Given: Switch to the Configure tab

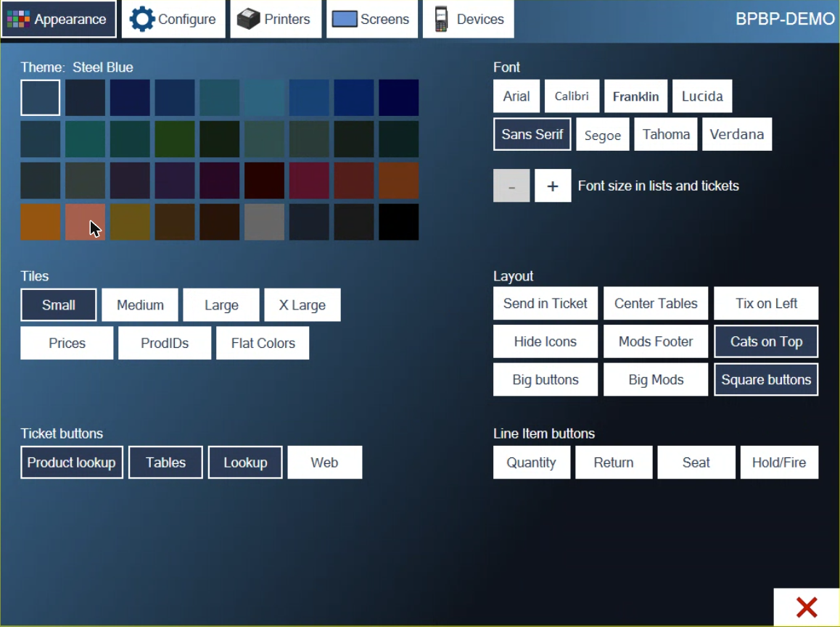Looking at the screenshot, I should [x=173, y=20].
